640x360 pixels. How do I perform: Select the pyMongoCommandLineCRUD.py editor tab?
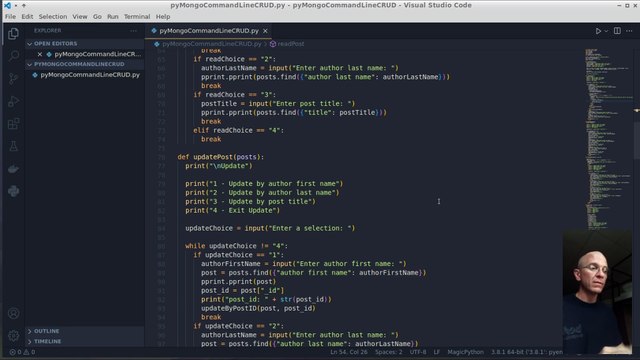[x=209, y=31]
